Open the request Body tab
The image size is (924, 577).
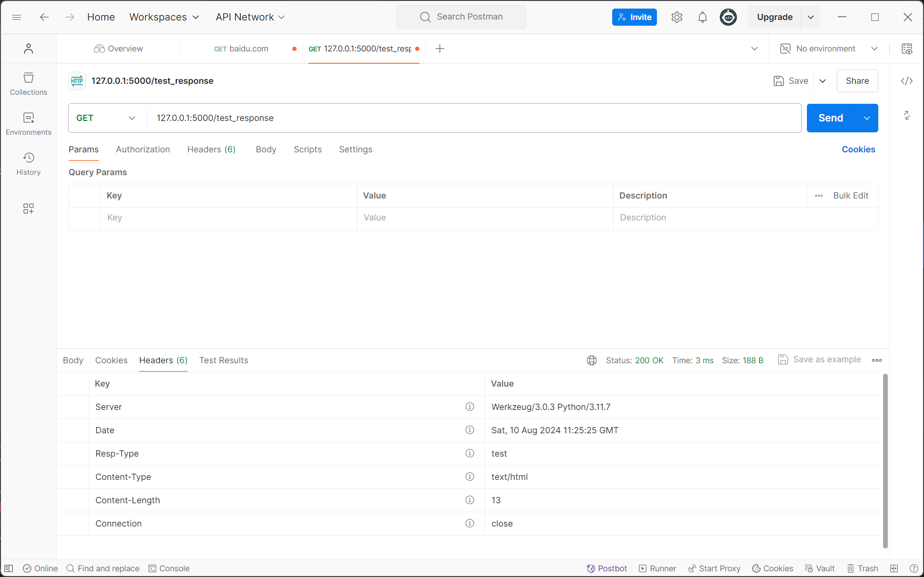[266, 149]
